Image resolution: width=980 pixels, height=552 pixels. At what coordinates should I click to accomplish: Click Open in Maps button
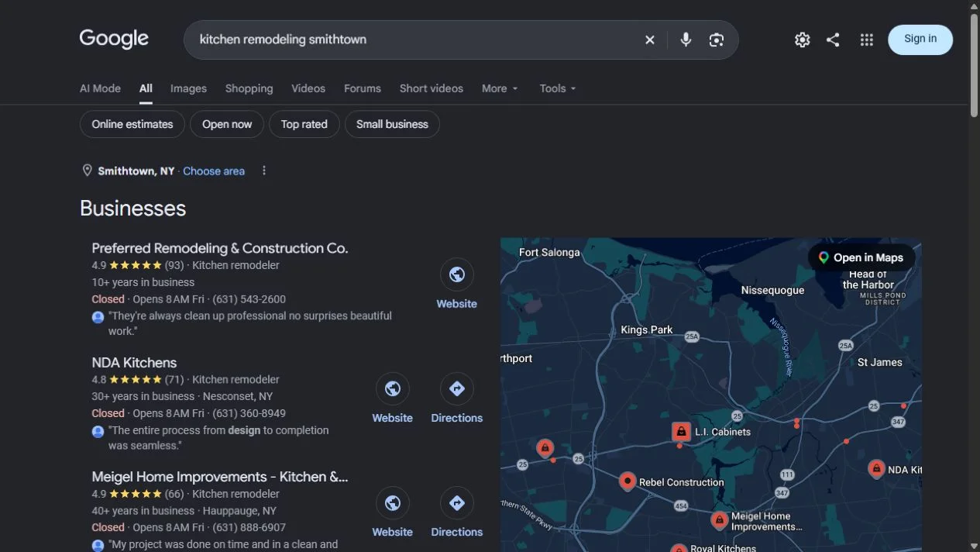[861, 257]
